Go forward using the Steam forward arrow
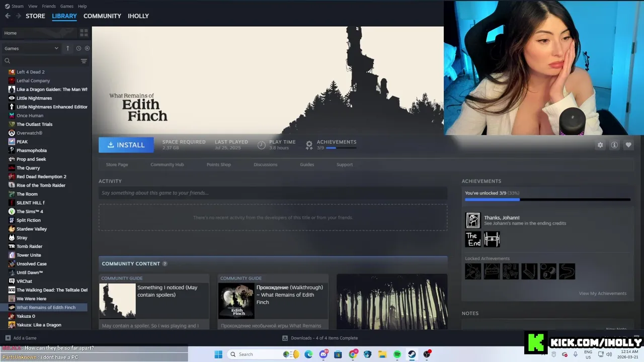644x362 pixels. coord(19,16)
